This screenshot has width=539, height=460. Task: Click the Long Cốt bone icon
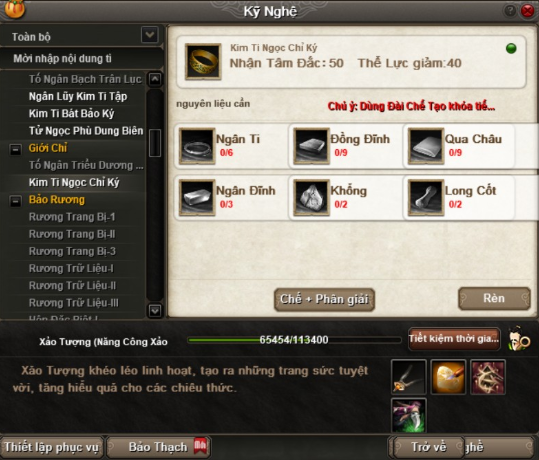(426, 198)
